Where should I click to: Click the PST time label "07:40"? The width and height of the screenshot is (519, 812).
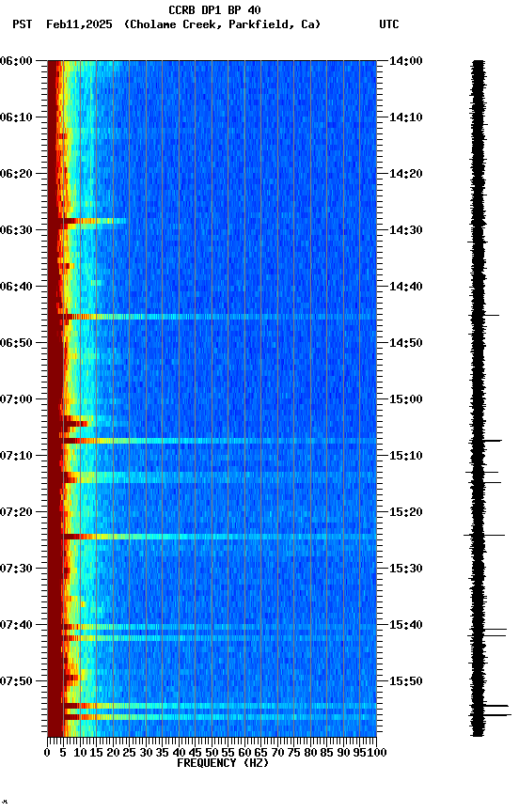tap(16, 626)
